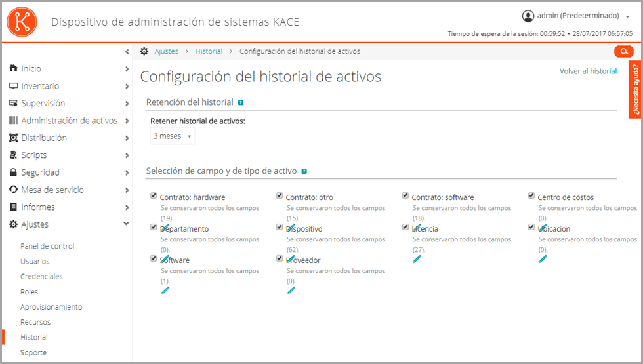Open help icon beside Selección de campo heading
The height and width of the screenshot is (364, 643).
304,171
